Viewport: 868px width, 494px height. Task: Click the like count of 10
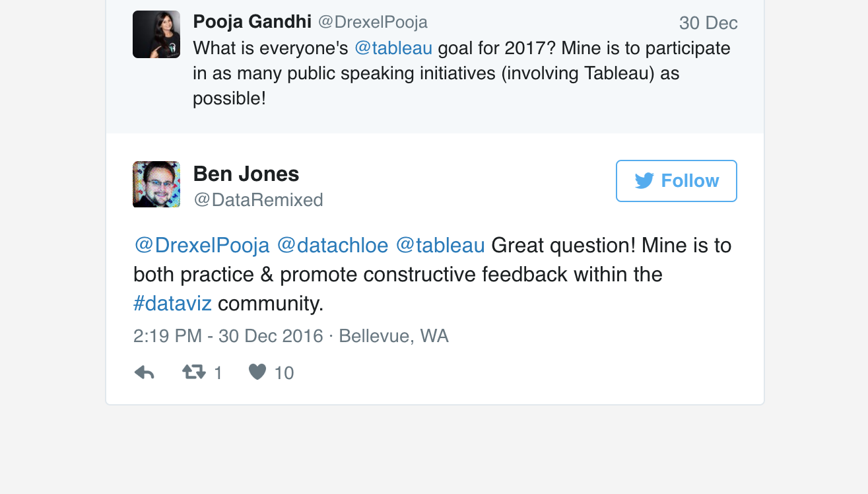pyautogui.click(x=284, y=374)
